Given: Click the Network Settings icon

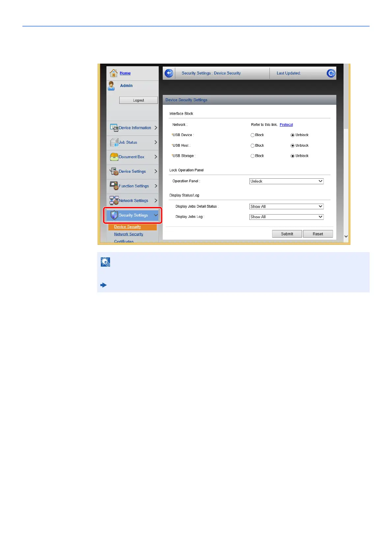Looking at the screenshot, I should [x=114, y=200].
